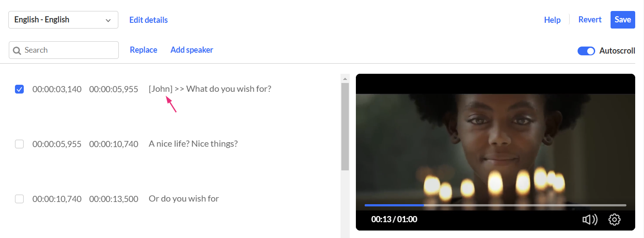The height and width of the screenshot is (238, 644).
Task: Open Edit details link
Action: 149,20
